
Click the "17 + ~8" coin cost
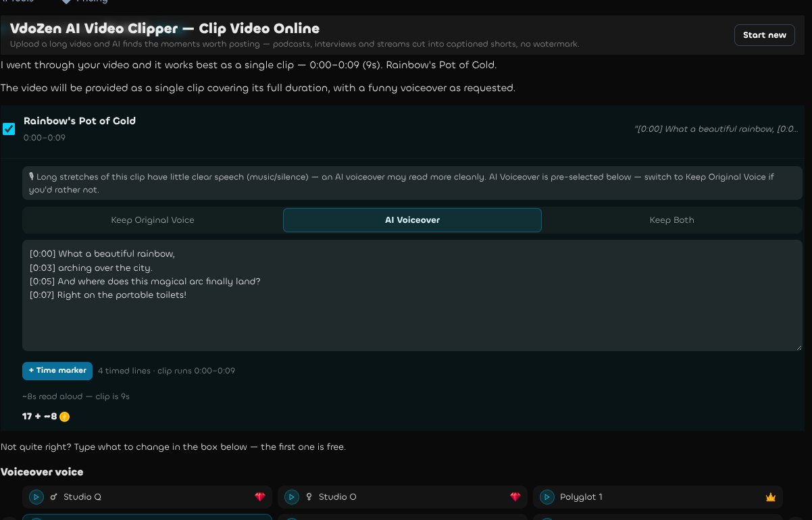[x=40, y=417]
